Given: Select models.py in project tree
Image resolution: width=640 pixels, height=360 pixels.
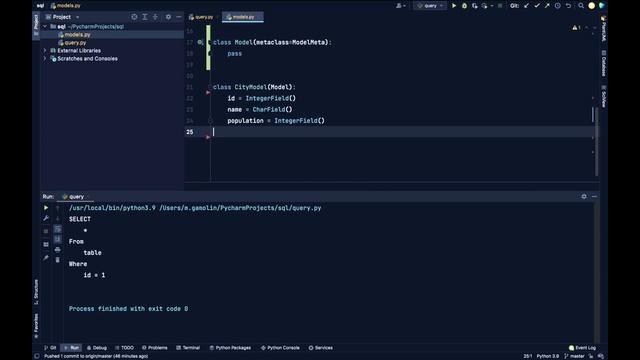Looking at the screenshot, I should pos(77,35).
